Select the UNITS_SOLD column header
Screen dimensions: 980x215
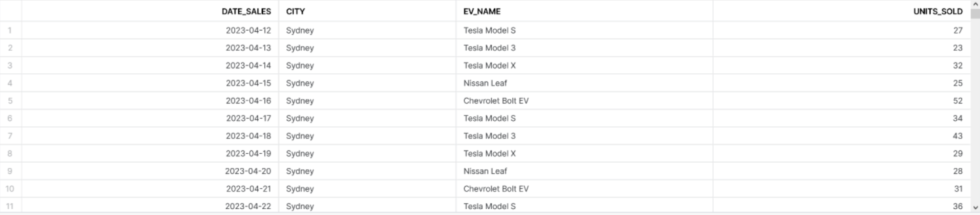pyautogui.click(x=842, y=11)
